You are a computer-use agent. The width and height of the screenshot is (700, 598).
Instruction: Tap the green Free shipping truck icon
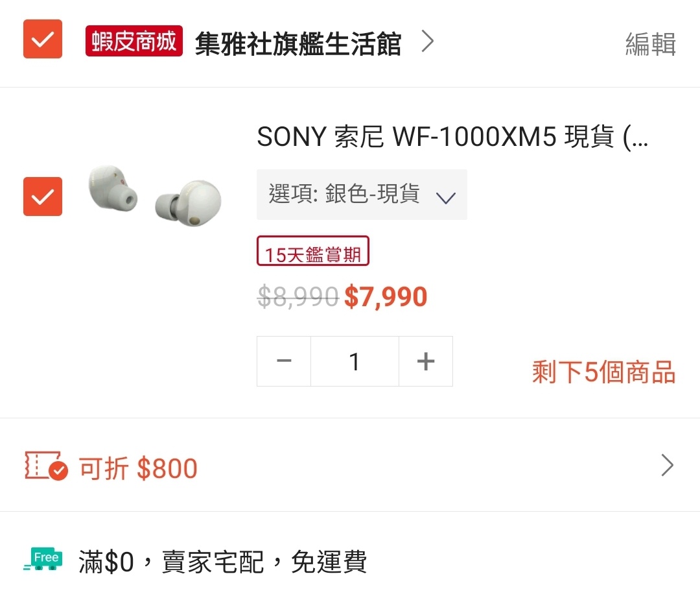tap(44, 560)
